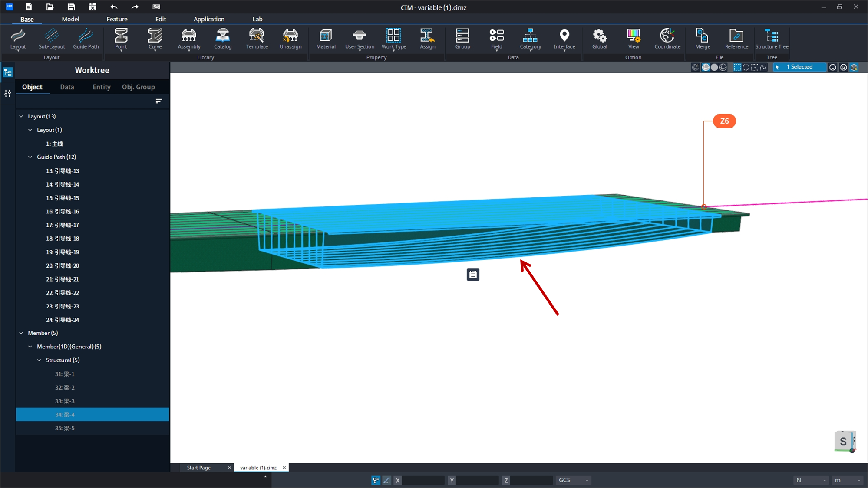Collapse the Layout(1) tree node
This screenshot has height=488, width=868.
(30, 130)
